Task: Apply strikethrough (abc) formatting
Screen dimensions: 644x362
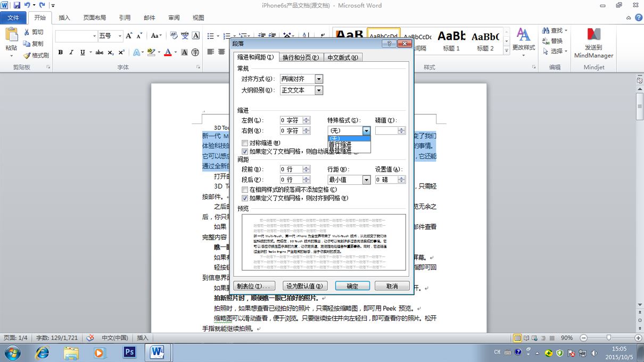Action: pos(99,52)
